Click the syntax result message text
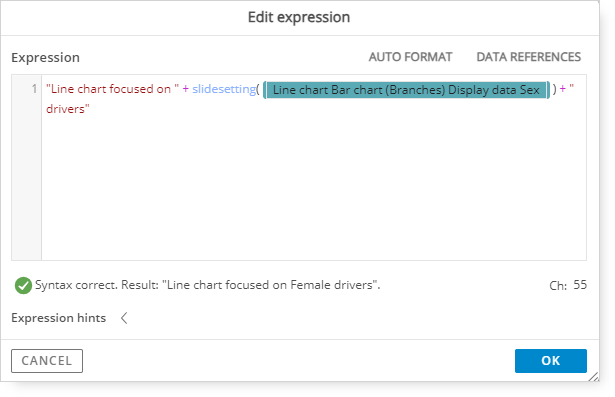 click(207, 285)
